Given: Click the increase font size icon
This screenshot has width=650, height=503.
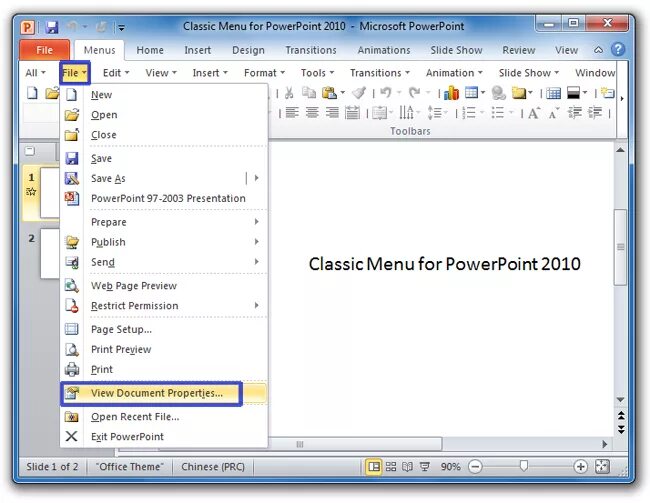Looking at the screenshot, I should pos(534,113).
